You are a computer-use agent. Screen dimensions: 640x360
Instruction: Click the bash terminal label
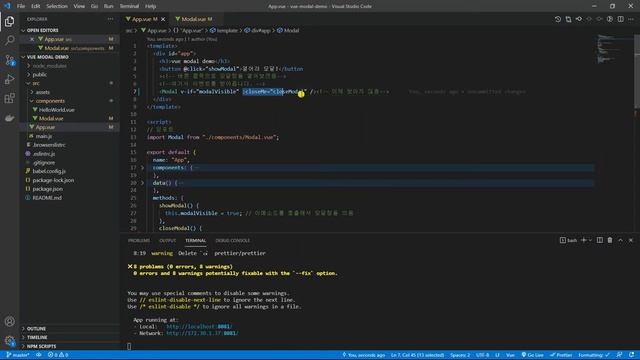click(x=569, y=240)
